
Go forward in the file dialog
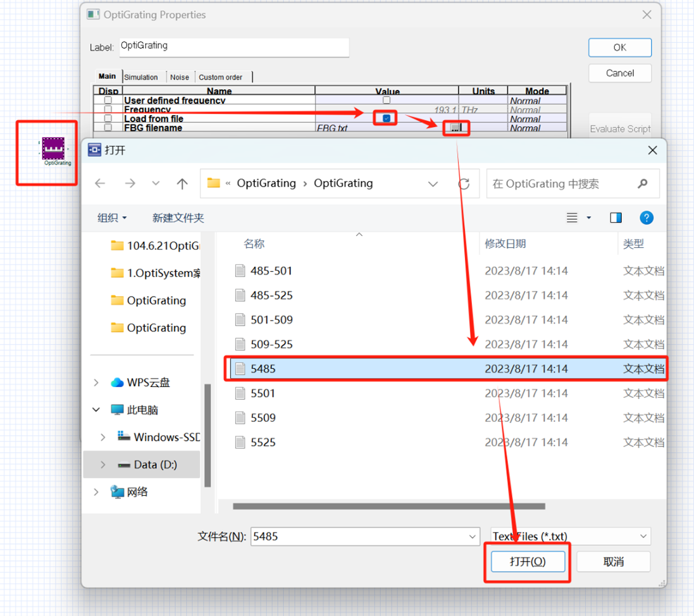click(x=130, y=183)
